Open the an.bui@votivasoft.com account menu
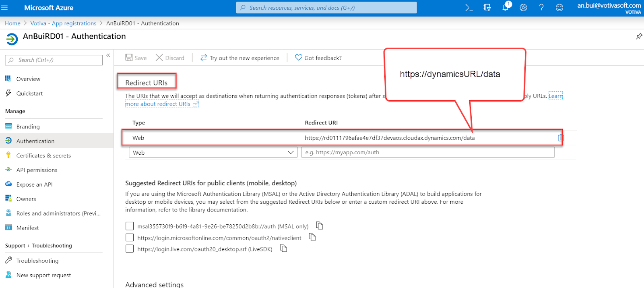The image size is (644, 288). [x=609, y=8]
